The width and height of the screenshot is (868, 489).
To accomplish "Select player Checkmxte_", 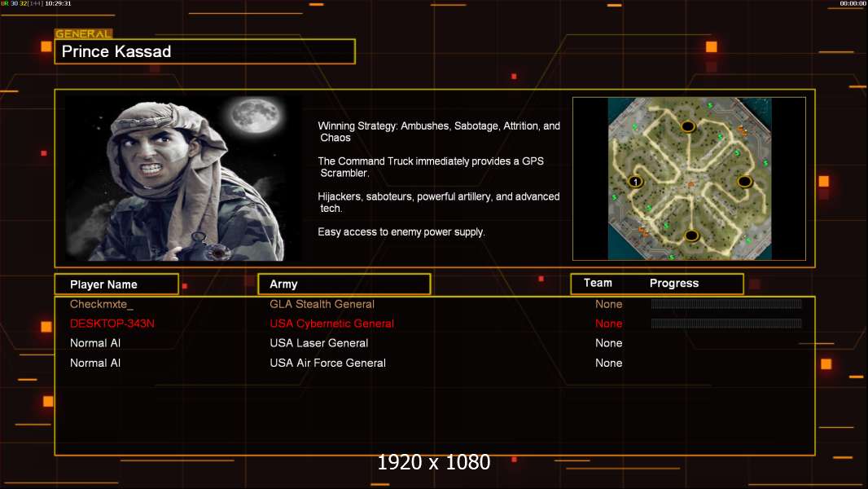I will pos(101,304).
